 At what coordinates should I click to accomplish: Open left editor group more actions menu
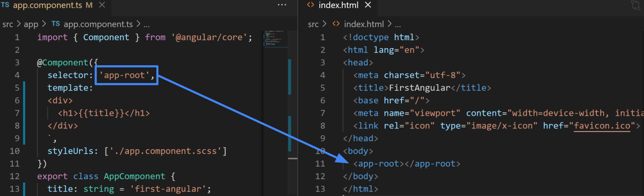point(282,5)
